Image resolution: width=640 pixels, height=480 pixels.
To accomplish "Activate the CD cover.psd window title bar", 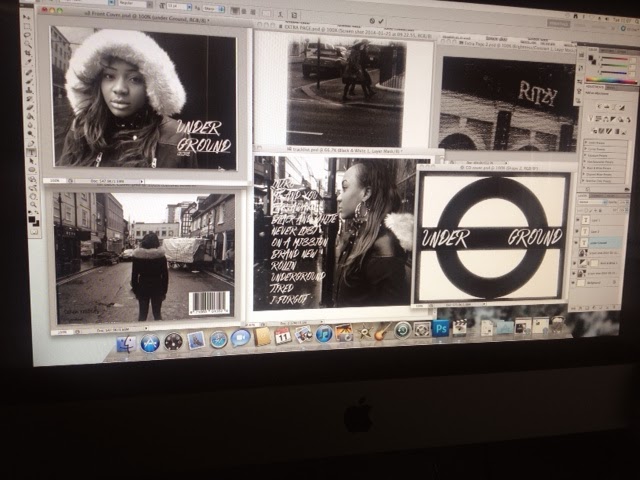I will coord(497,167).
